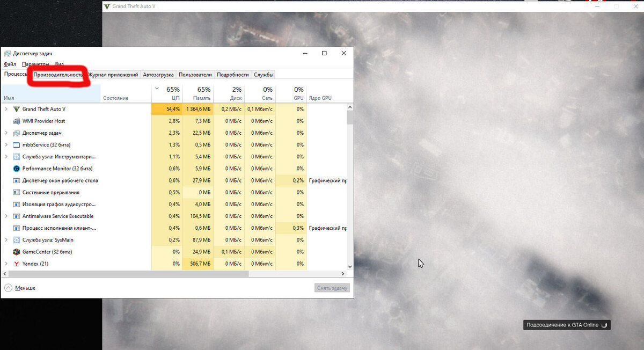Expand the Служба узла: Инструментари… group
This screenshot has height=350, width=644.
pyautogui.click(x=6, y=157)
